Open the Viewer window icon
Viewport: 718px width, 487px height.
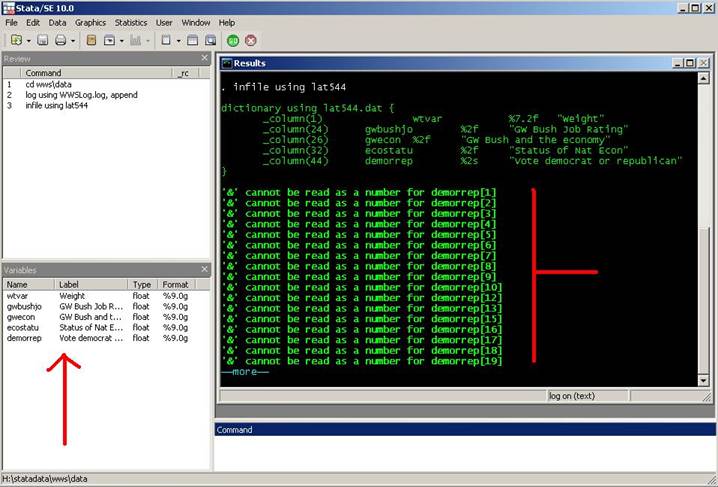(x=110, y=40)
